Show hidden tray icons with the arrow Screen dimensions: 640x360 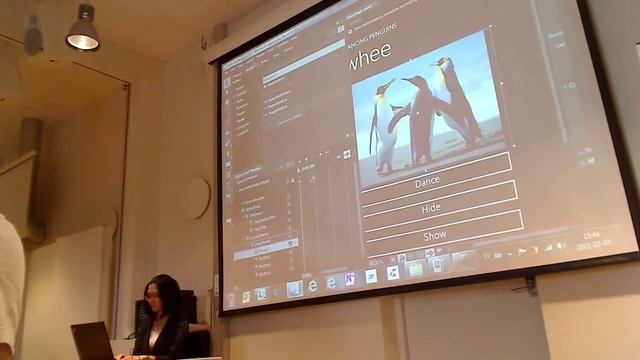[510, 254]
